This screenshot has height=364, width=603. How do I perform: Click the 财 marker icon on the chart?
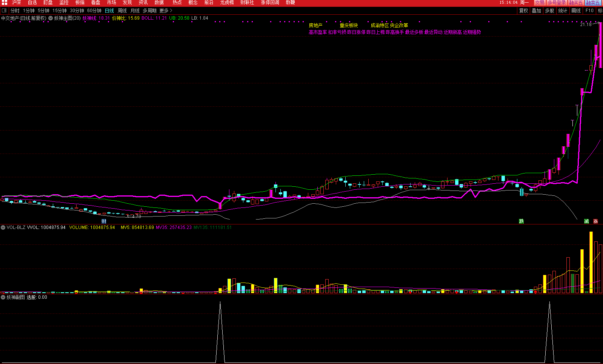(x=104, y=221)
